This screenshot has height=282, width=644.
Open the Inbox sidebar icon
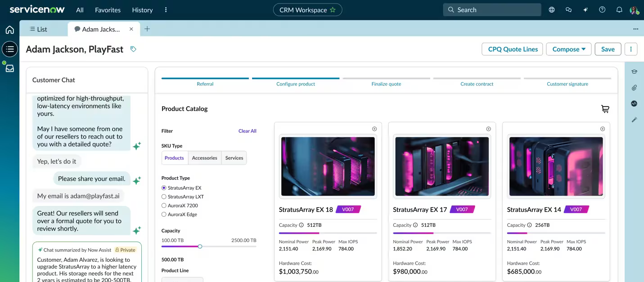pos(10,68)
